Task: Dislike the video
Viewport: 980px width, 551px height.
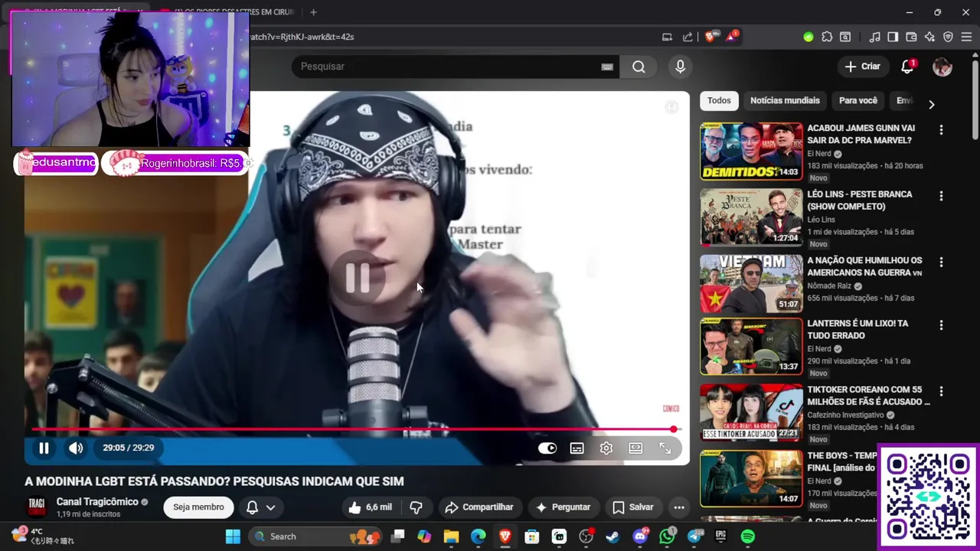Action: pos(416,507)
